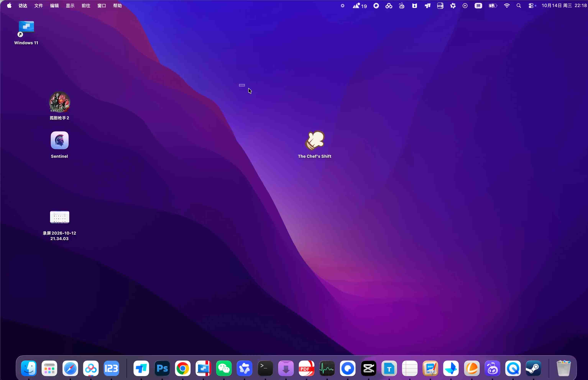
Task: Open Safari browser in the Dock
Action: pos(70,368)
